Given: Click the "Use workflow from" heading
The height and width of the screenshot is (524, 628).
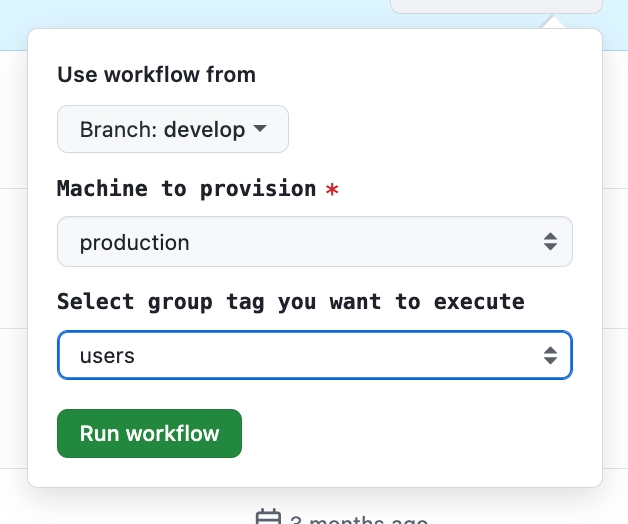Looking at the screenshot, I should click(x=156, y=75).
